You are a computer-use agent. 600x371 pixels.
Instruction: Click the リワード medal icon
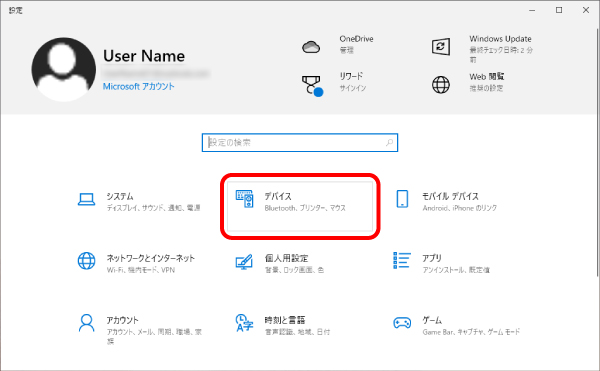[312, 86]
